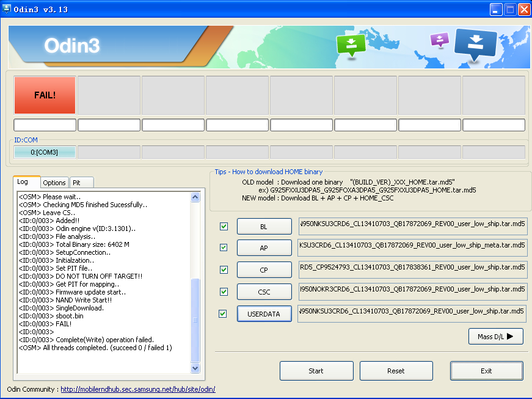Click the CSC file browse button
532x399 pixels.
264,292
